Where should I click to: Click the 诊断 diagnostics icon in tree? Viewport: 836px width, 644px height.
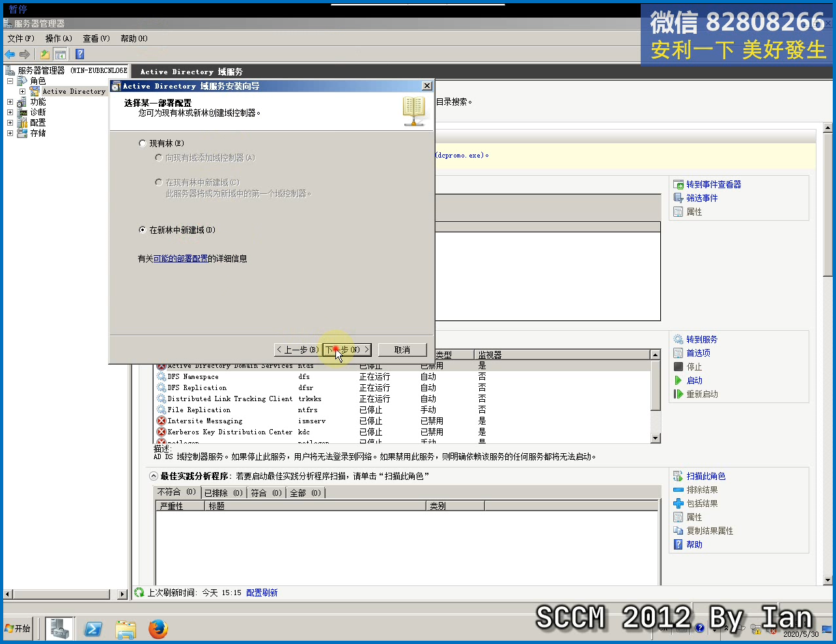[22, 112]
